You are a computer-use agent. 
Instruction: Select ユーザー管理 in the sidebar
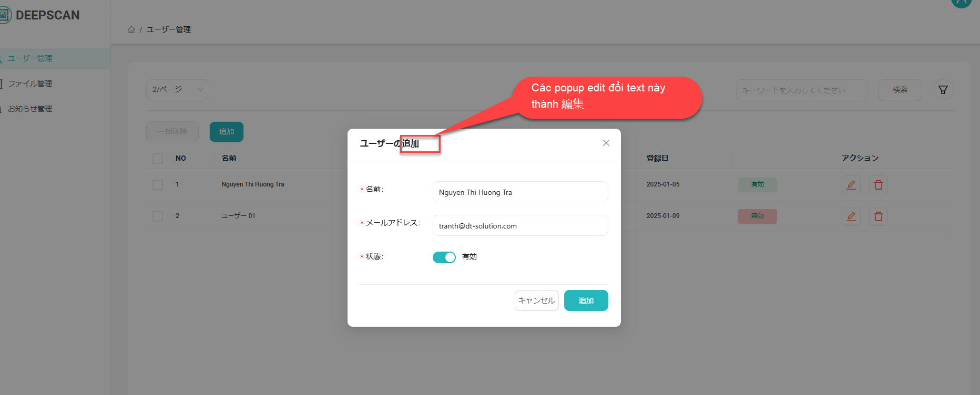[x=30, y=58]
